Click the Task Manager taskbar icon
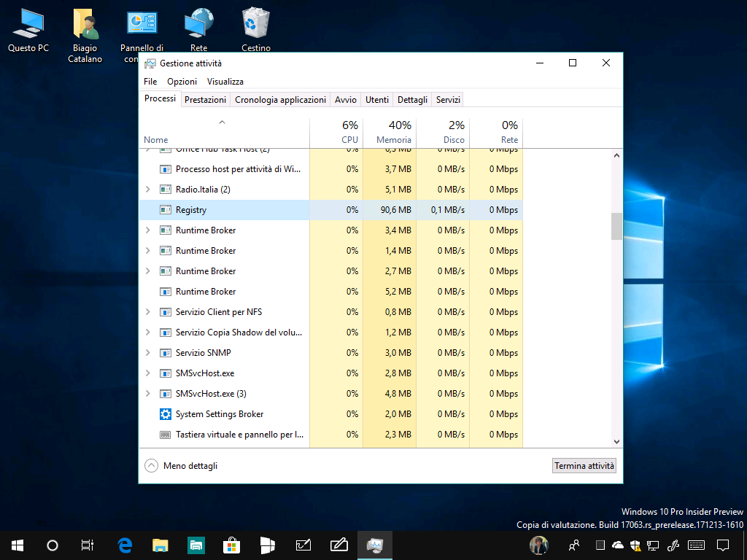 (375, 545)
